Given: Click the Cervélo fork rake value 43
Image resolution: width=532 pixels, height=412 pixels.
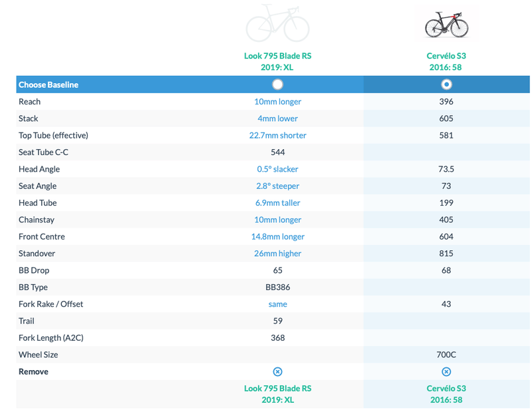Looking at the screenshot, I should (446, 304).
